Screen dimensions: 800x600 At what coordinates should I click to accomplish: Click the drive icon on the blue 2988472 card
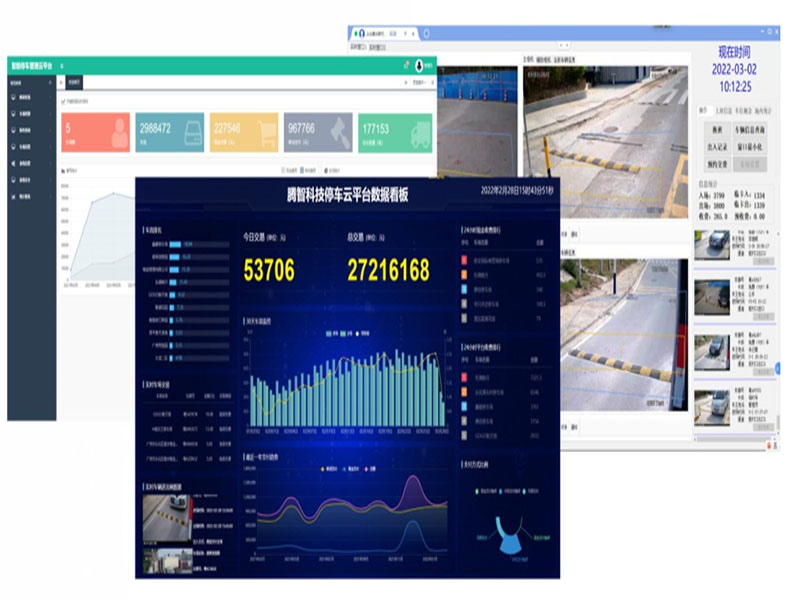click(193, 131)
